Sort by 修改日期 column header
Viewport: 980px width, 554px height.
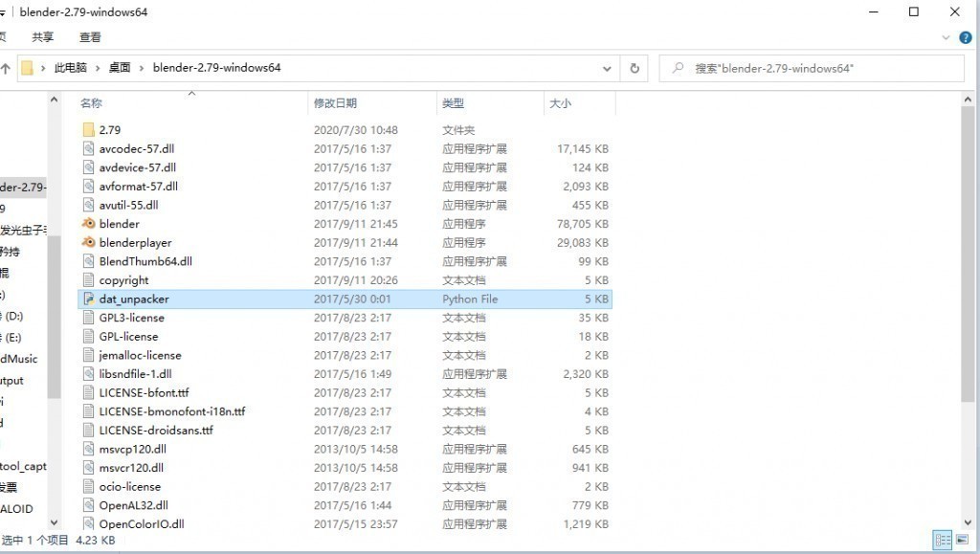[x=335, y=103]
